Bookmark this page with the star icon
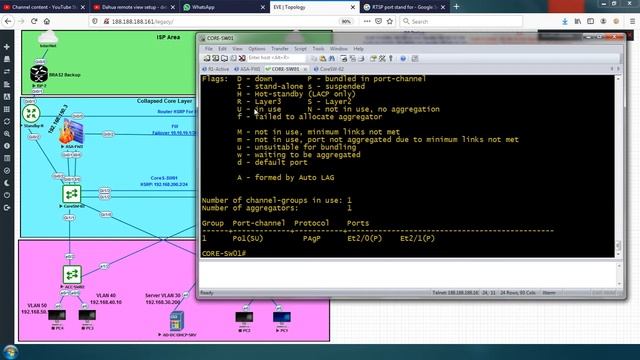Screen dimensions: 640x360 pyautogui.click(x=390, y=21)
